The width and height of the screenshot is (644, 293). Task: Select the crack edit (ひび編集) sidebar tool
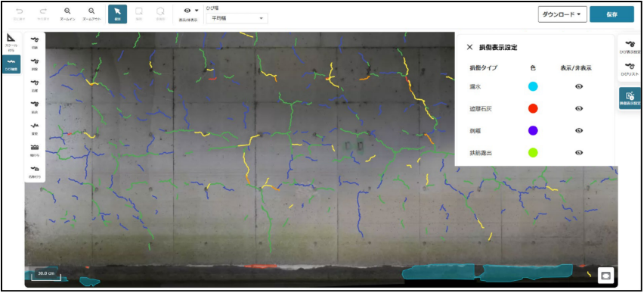pyautogui.click(x=11, y=64)
